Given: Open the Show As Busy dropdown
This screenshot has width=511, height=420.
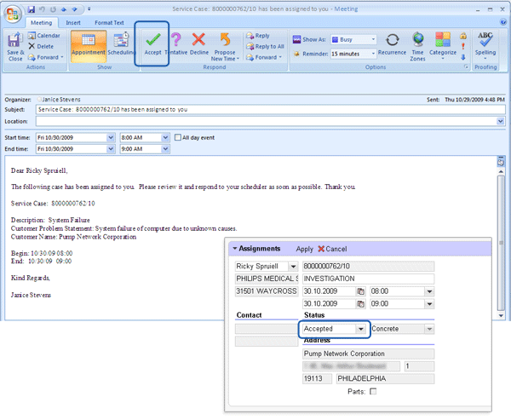Looking at the screenshot, I should coord(356,39).
